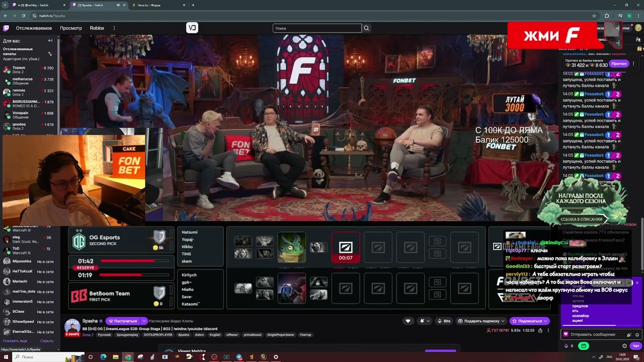
Task: Open Mipooshka offline channel
Action: click(x=29, y=261)
